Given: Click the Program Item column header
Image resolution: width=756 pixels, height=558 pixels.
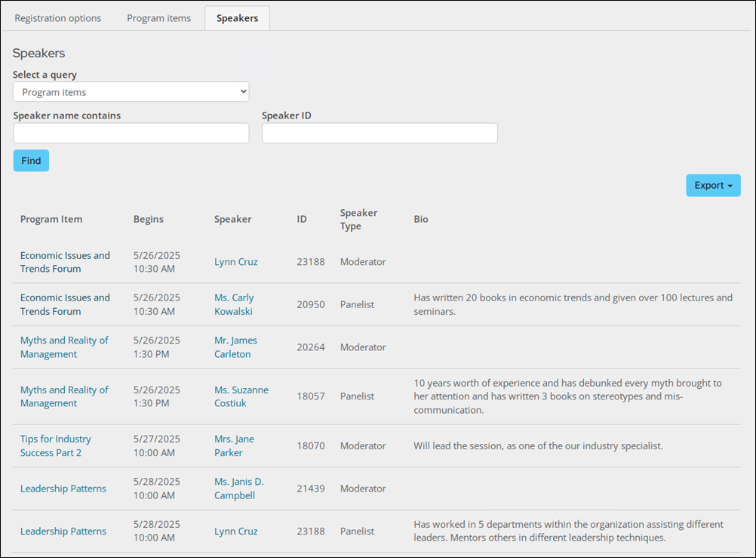Looking at the screenshot, I should click(51, 219).
